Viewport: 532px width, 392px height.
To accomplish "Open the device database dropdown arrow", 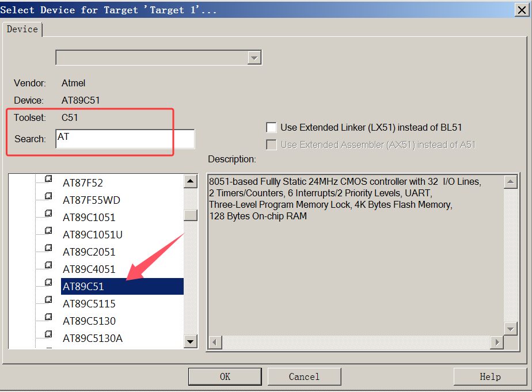I will [x=254, y=58].
